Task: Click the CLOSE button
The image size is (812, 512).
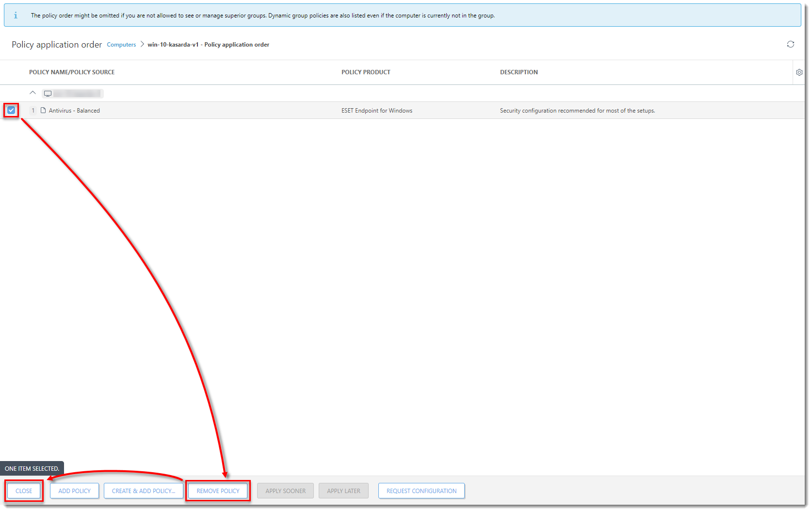Action: [x=23, y=491]
